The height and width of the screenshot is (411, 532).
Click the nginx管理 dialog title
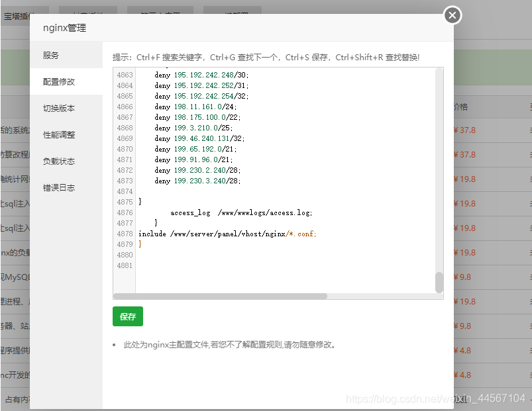[x=64, y=28]
